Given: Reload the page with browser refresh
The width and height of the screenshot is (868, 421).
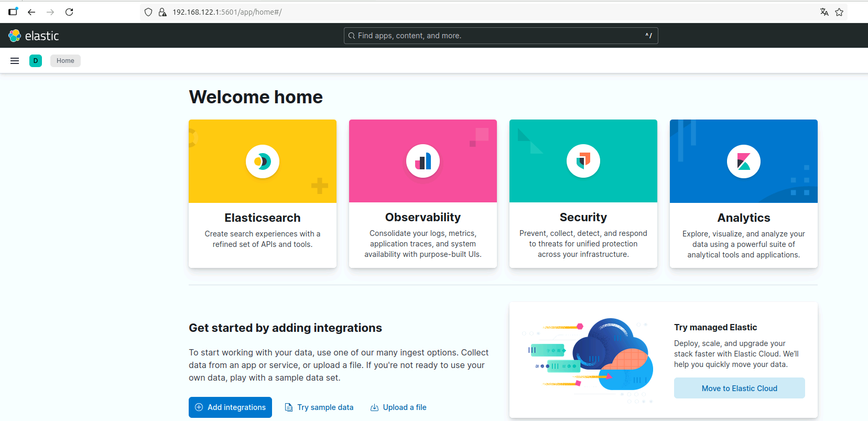Looking at the screenshot, I should point(69,12).
